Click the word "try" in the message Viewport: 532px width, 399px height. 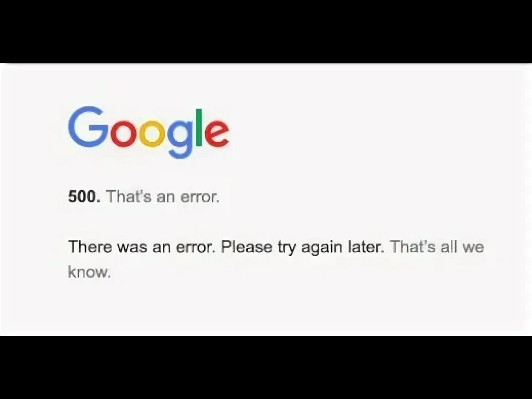[287, 248]
